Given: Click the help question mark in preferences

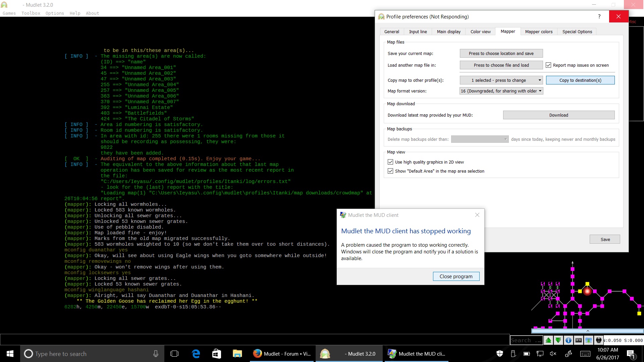Looking at the screenshot, I should coord(599,16).
